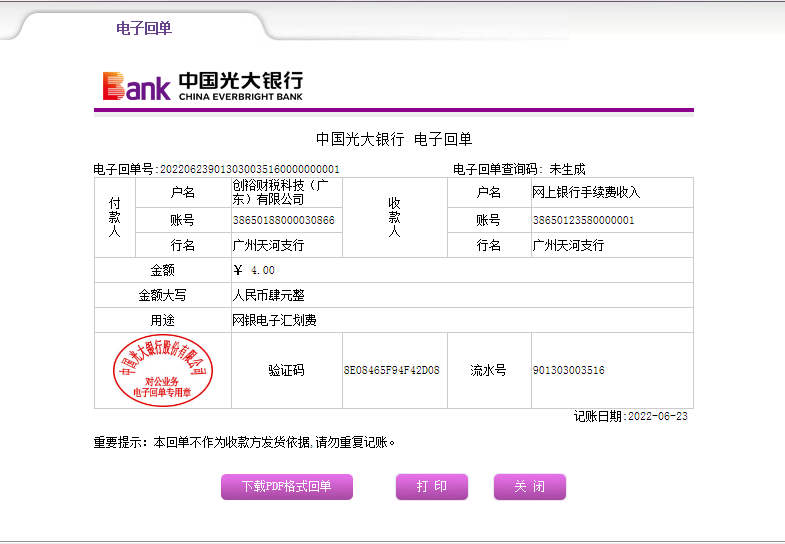
Task: Click the posting date 2022-06-23
Action: [x=657, y=416]
